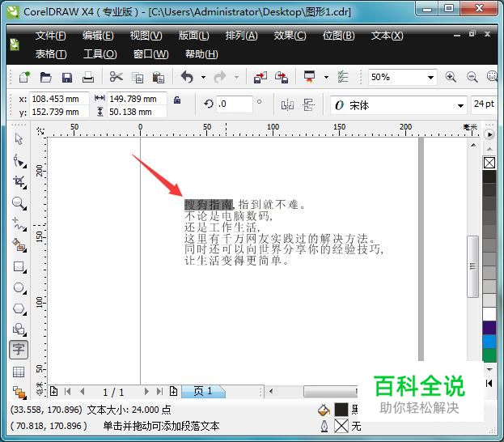Toggle the lock ratio padlock
The image size is (504, 442).
[177, 100]
